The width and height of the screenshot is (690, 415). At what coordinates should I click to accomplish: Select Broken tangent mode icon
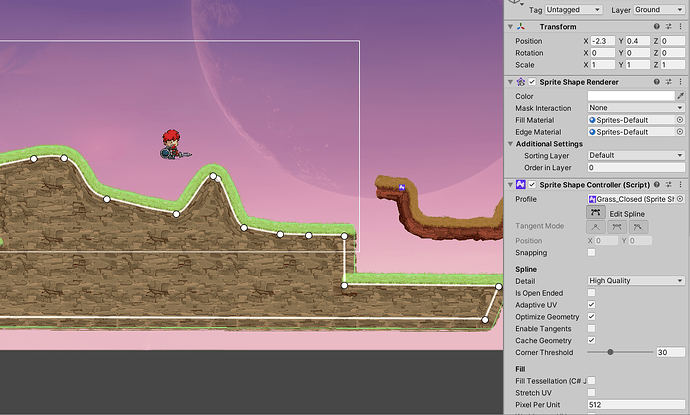tap(638, 227)
